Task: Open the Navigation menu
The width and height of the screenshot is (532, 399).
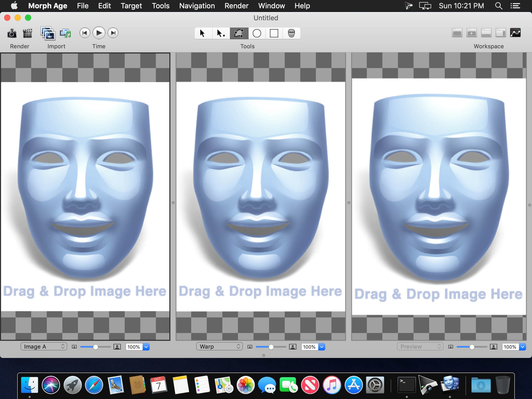Action: (197, 6)
